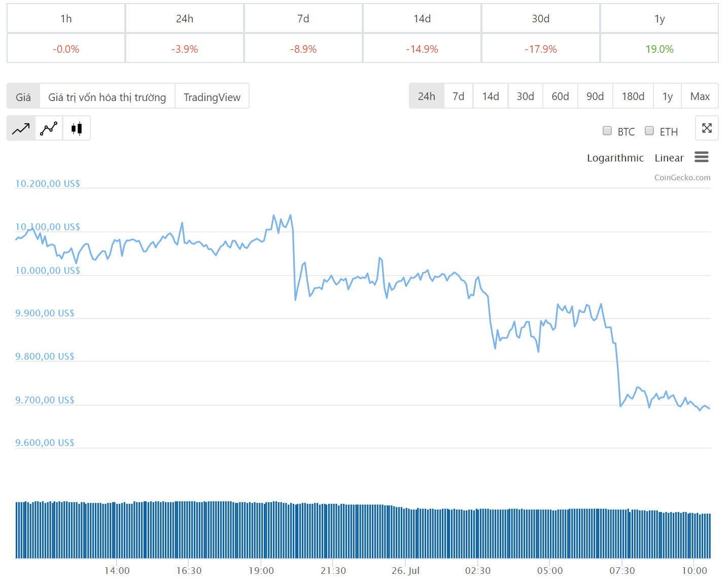
Task: Open Giá trị vốn hóa thị trường tab
Action: point(107,96)
